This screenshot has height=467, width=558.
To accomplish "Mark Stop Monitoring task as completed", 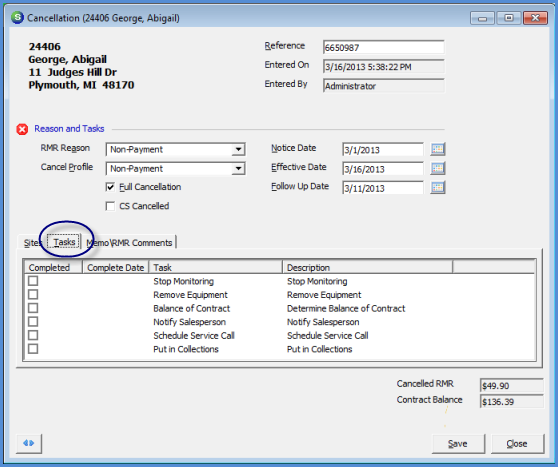I will tap(33, 281).
